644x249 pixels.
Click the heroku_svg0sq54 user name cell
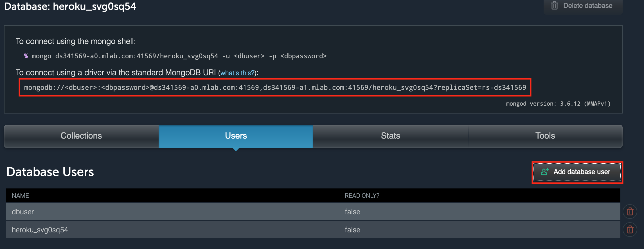(40, 230)
